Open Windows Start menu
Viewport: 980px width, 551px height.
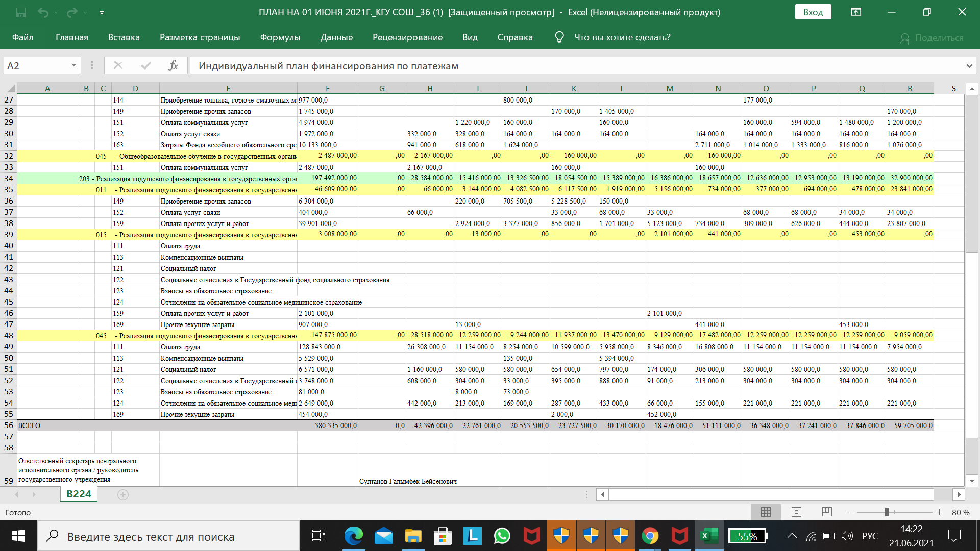(x=18, y=536)
